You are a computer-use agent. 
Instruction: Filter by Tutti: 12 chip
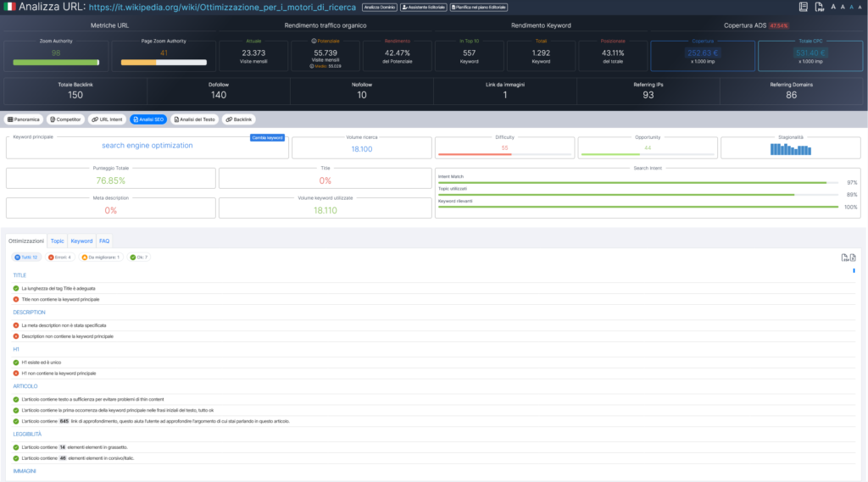tap(26, 258)
